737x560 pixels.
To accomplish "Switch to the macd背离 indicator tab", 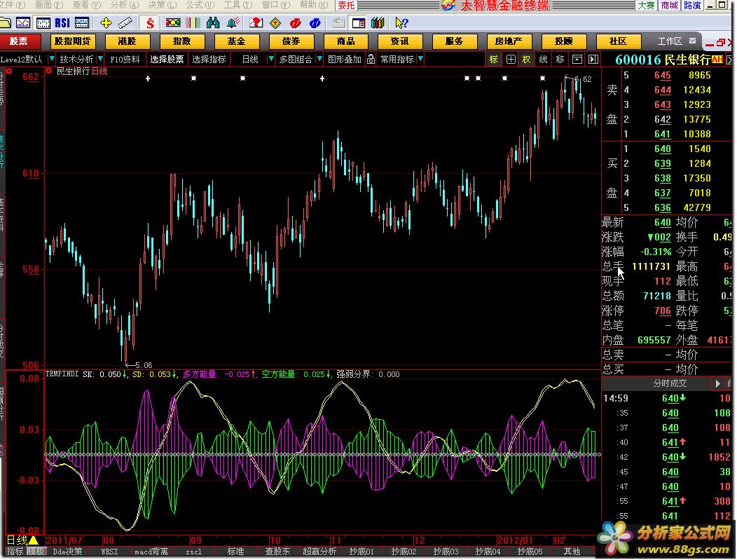I will click(151, 552).
